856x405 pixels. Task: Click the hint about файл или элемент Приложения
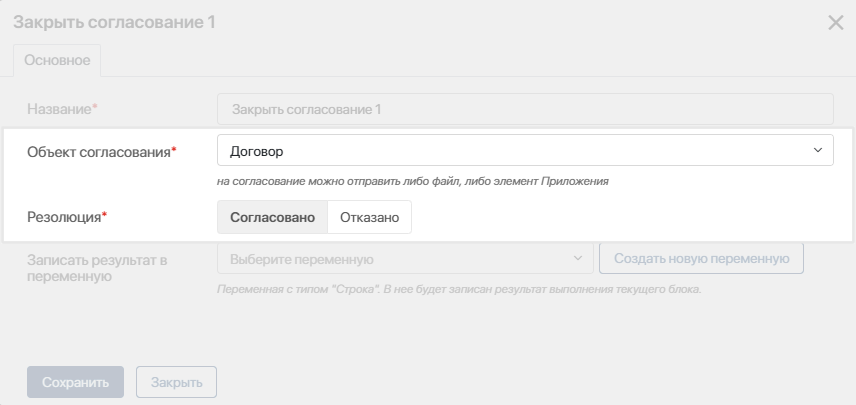click(x=413, y=181)
